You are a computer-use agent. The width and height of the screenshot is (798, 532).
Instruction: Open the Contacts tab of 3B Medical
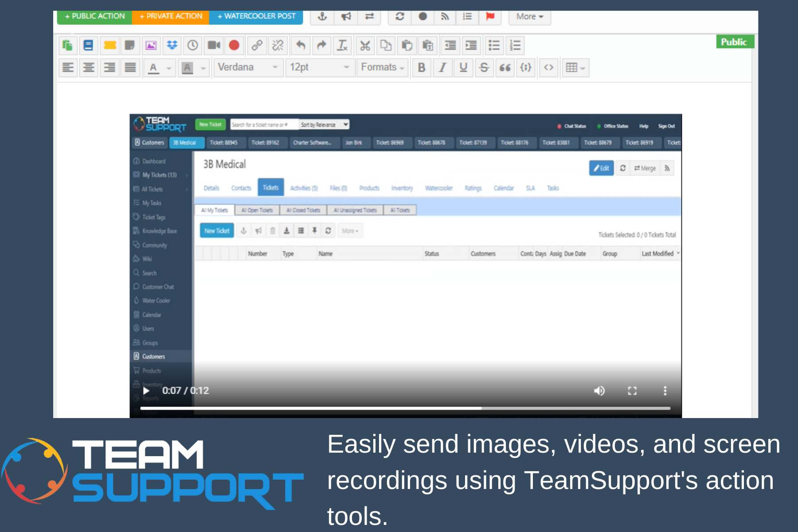pos(241,188)
